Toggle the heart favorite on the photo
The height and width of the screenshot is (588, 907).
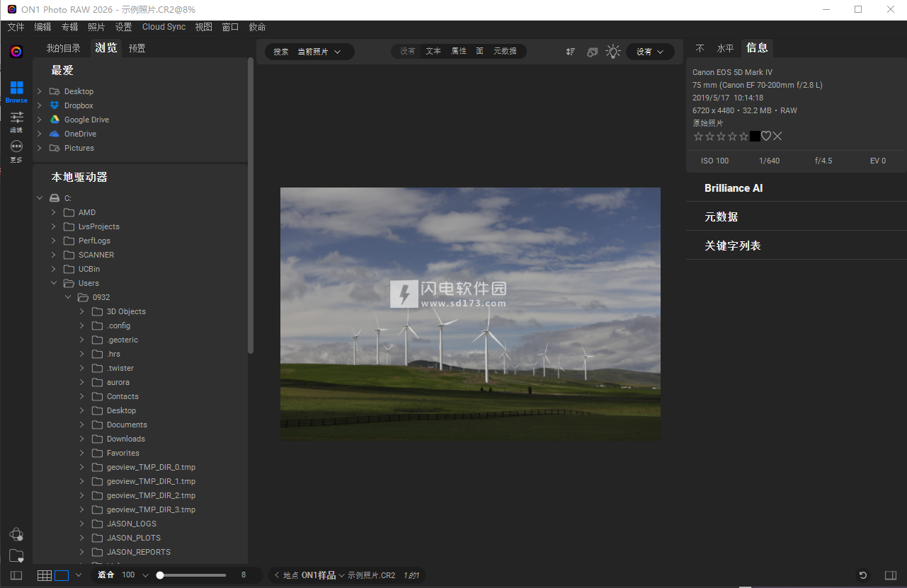pyautogui.click(x=766, y=137)
